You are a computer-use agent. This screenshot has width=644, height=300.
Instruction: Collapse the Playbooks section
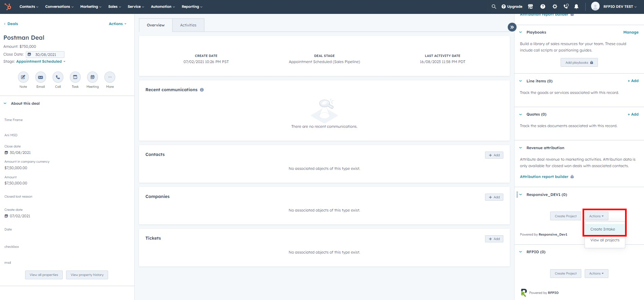pos(521,32)
